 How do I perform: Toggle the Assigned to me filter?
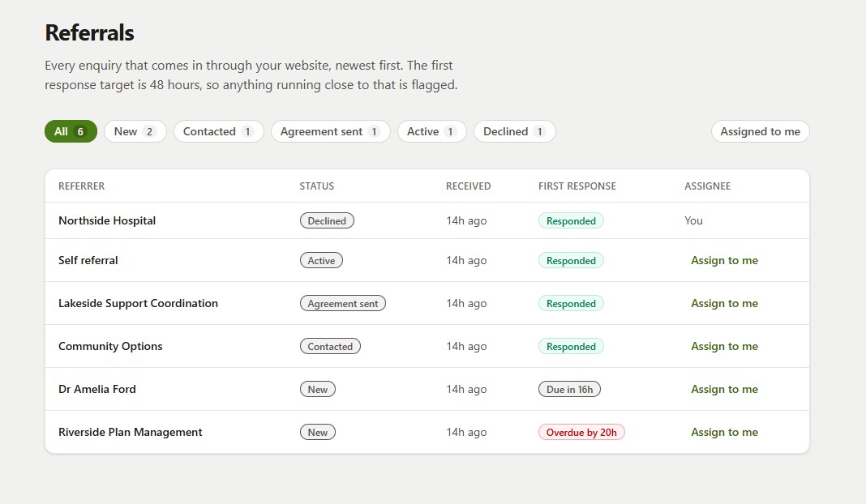[x=760, y=131]
